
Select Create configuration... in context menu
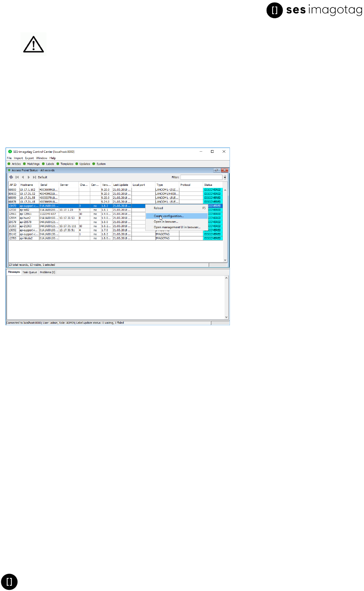(176, 216)
